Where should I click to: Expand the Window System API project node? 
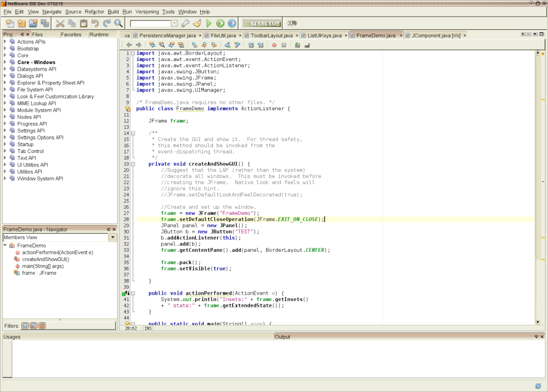coord(5,179)
